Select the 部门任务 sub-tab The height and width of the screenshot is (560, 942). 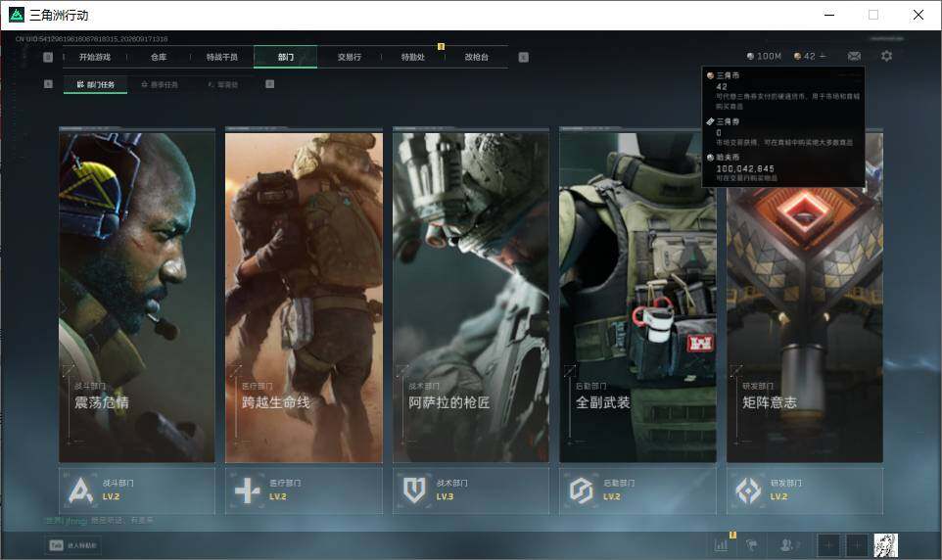click(x=96, y=85)
